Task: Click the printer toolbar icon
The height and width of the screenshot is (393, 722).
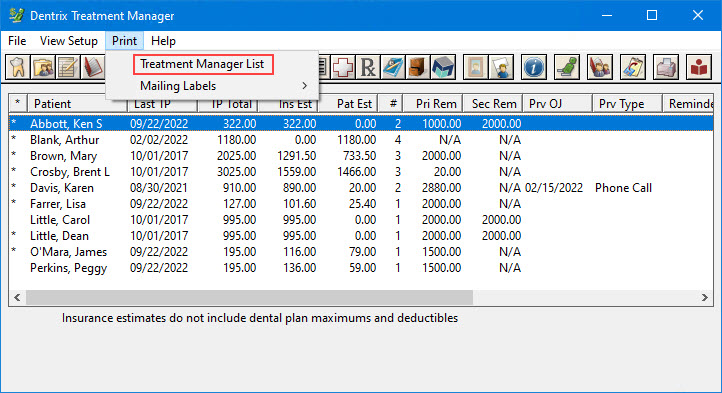Action: pos(666,68)
